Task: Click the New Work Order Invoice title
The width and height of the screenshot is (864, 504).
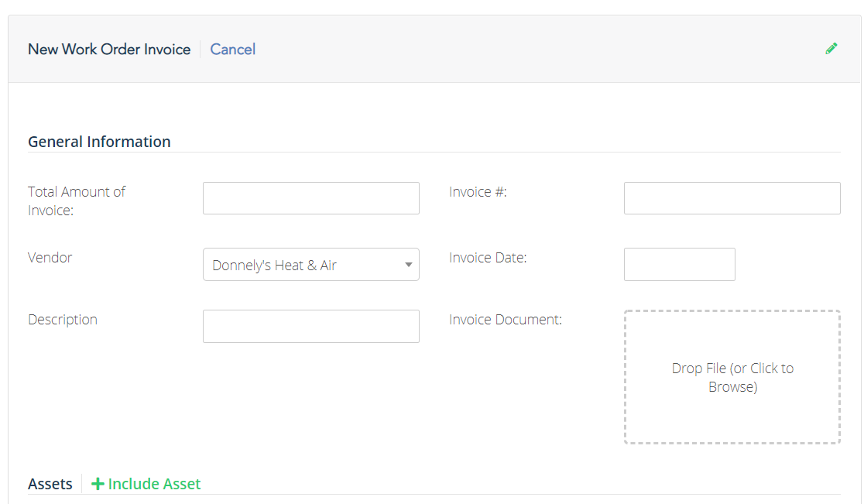Action: pyautogui.click(x=108, y=49)
